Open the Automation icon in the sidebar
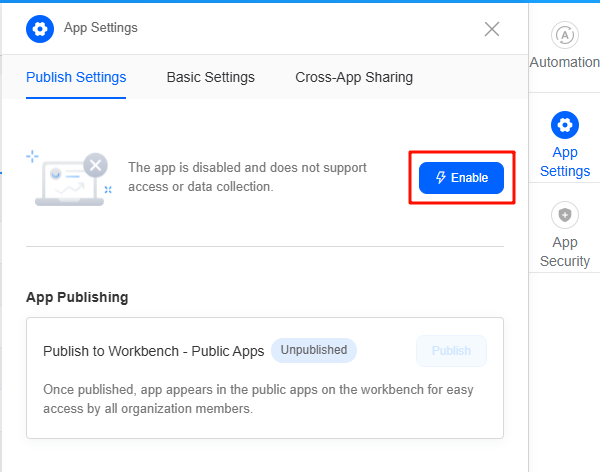Image resolution: width=600 pixels, height=472 pixels. click(565, 35)
